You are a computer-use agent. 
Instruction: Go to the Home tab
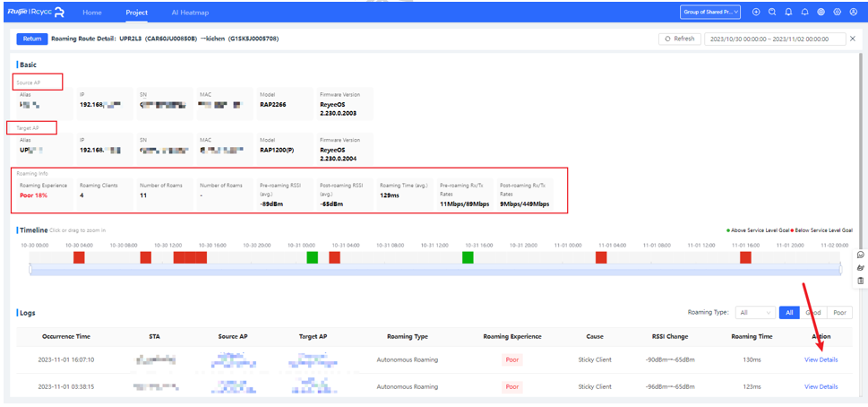pos(92,13)
